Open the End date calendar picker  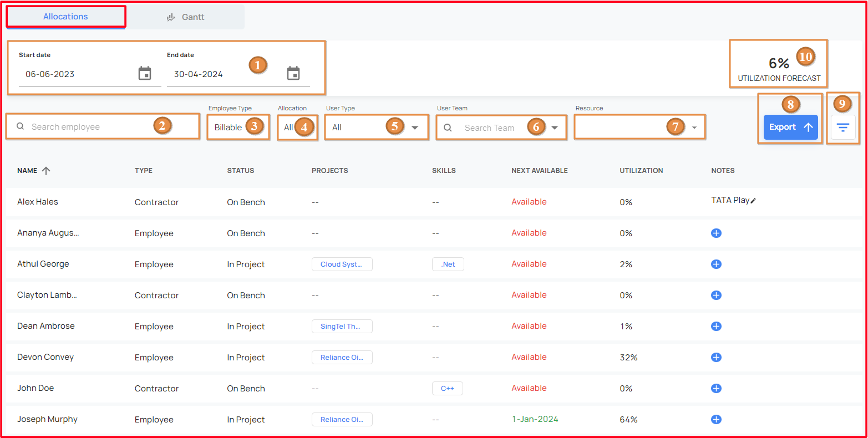293,73
